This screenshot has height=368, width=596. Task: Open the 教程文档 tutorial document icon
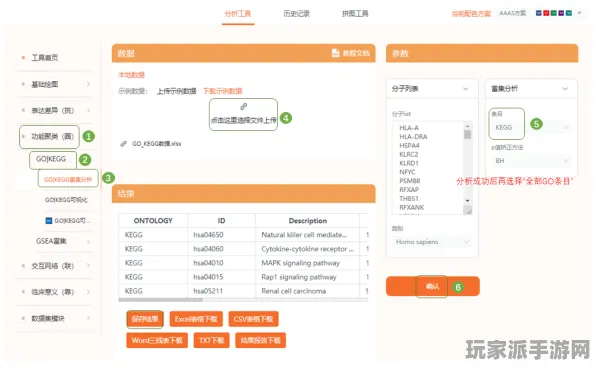(x=335, y=53)
